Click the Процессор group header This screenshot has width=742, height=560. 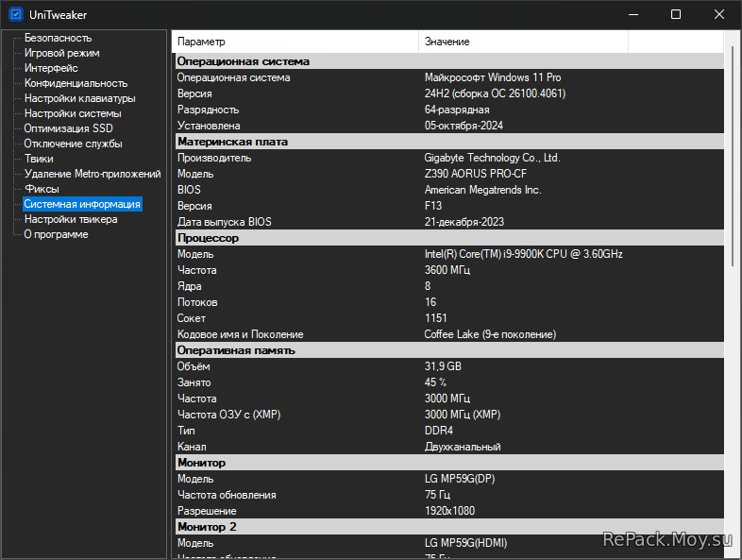[447, 238]
